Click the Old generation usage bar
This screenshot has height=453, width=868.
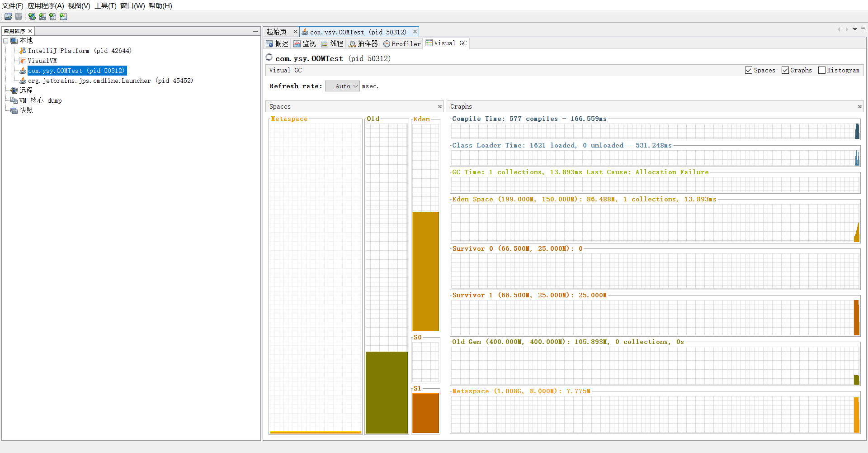tap(387, 392)
